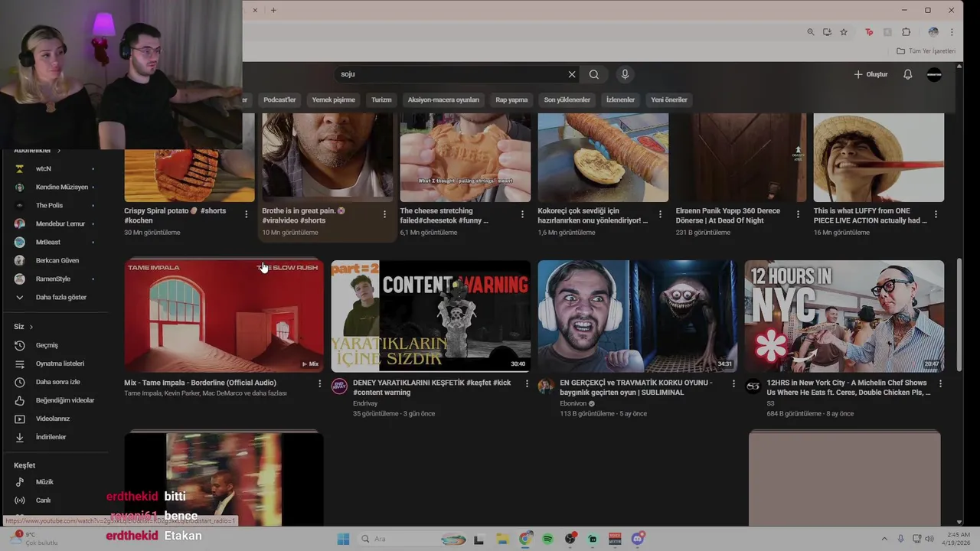Open the red Tp browser extension

[869, 32]
